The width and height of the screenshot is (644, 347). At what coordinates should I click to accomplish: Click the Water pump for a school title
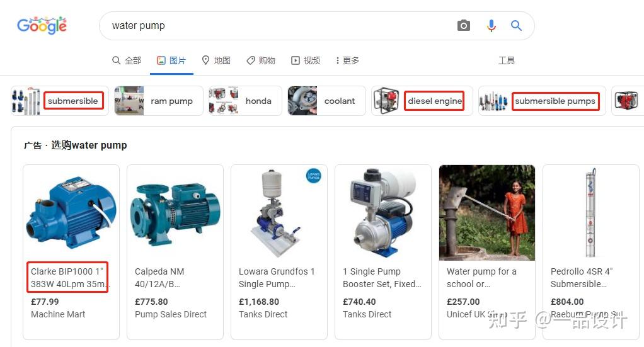(481, 278)
